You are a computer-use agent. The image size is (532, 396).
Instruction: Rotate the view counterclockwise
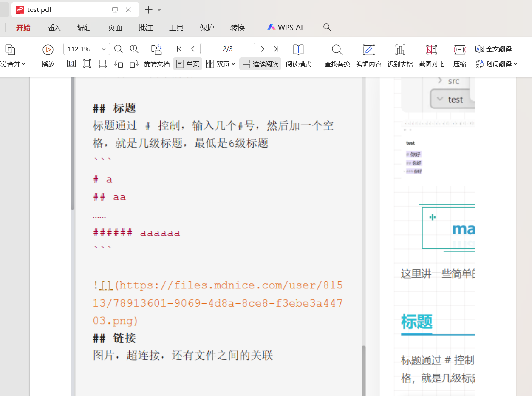pyautogui.click(x=119, y=64)
